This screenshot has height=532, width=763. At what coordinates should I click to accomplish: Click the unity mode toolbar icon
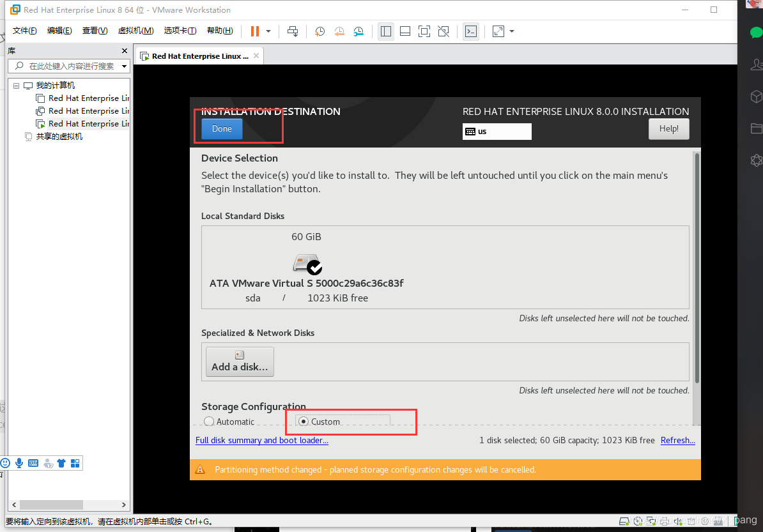[x=443, y=31]
